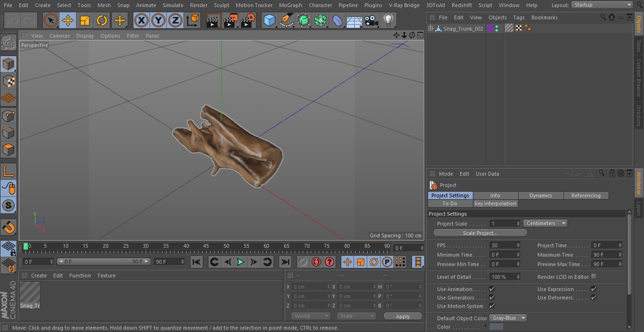Enable Render LOD in Editor
The height and width of the screenshot is (332, 644).
tap(594, 276)
